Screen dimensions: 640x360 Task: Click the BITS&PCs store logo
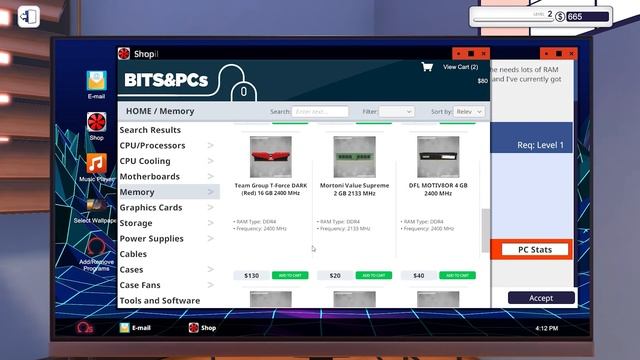click(x=166, y=80)
